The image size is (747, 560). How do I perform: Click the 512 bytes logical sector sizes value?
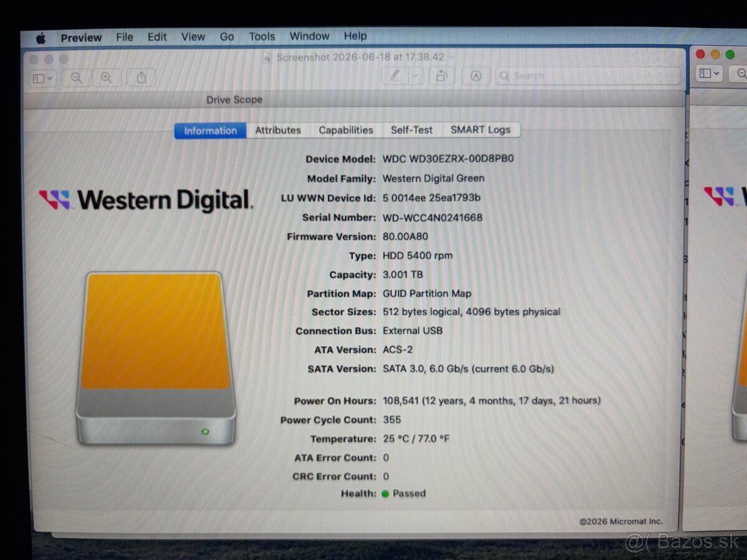pos(471,312)
